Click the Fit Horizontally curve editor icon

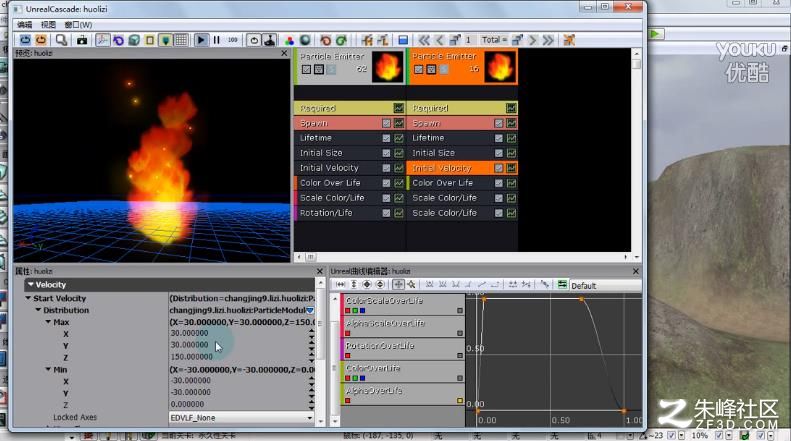click(x=341, y=285)
